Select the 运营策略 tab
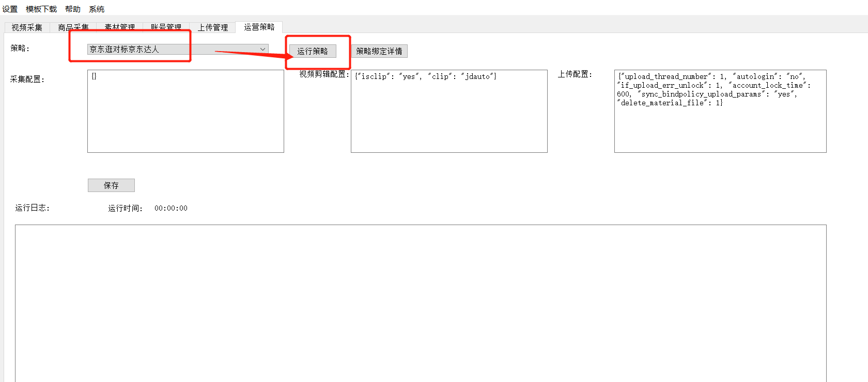The image size is (868, 382). tap(259, 27)
